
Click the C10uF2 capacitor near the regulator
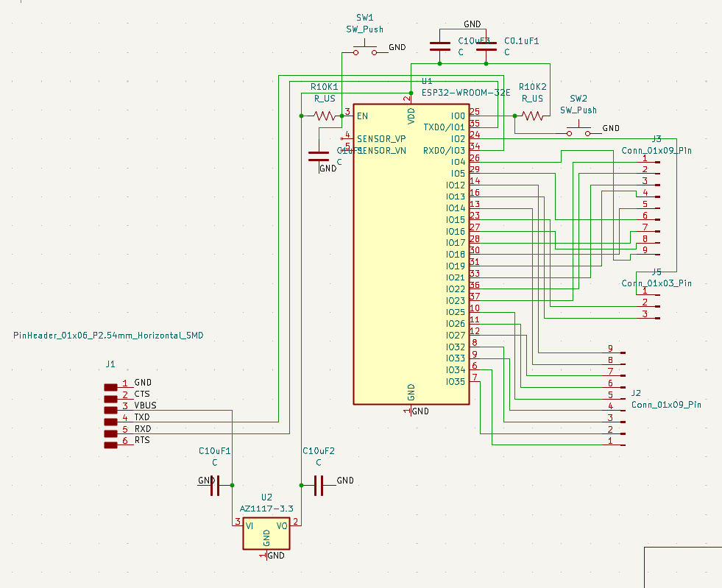pyautogui.click(x=318, y=486)
